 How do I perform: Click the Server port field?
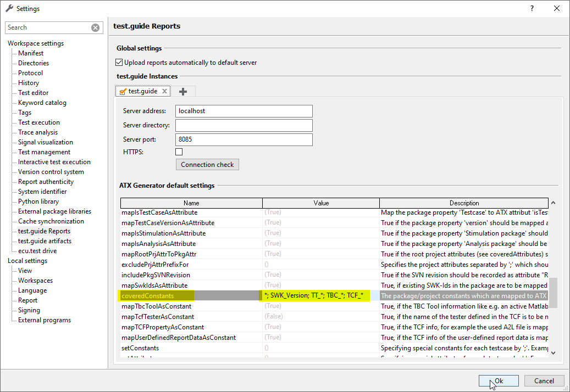(244, 139)
